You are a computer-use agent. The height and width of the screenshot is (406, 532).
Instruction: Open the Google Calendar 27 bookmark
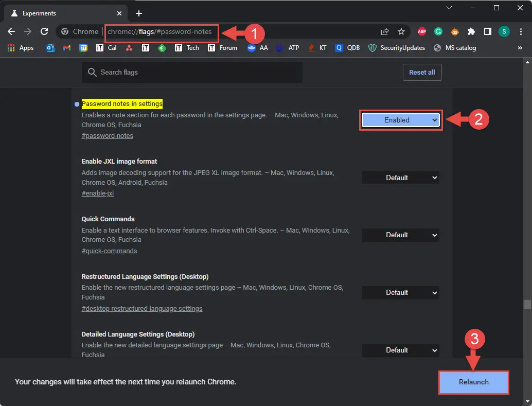[83, 48]
